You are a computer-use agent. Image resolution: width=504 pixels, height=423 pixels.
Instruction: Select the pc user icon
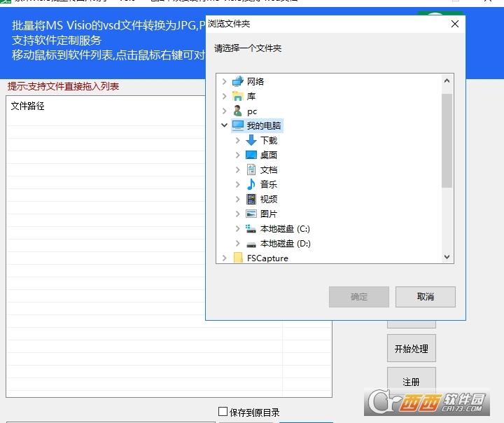tap(237, 111)
